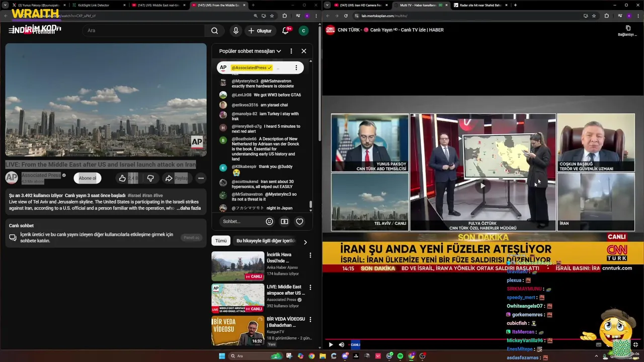Viewport: 644px width, 362px height.
Task: Click the YouTube search magnifier button
Action: pyautogui.click(x=214, y=31)
